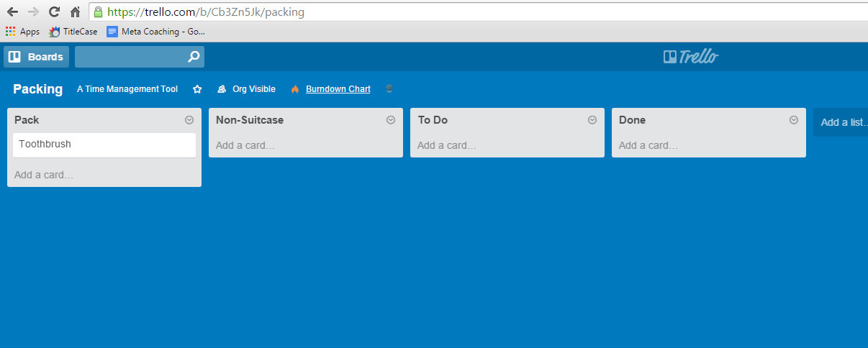Image resolution: width=868 pixels, height=348 pixels.
Task: Open the Non-Suitcase list menu arrow
Action: click(x=391, y=120)
